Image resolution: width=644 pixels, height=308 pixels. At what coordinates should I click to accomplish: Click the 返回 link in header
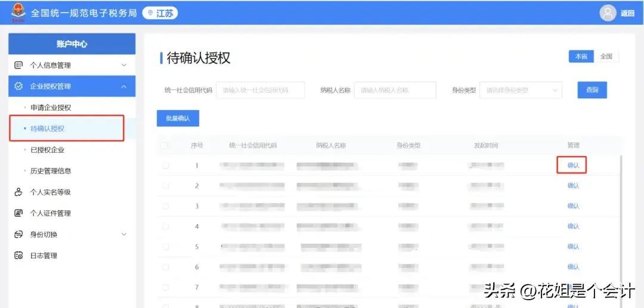(x=627, y=14)
